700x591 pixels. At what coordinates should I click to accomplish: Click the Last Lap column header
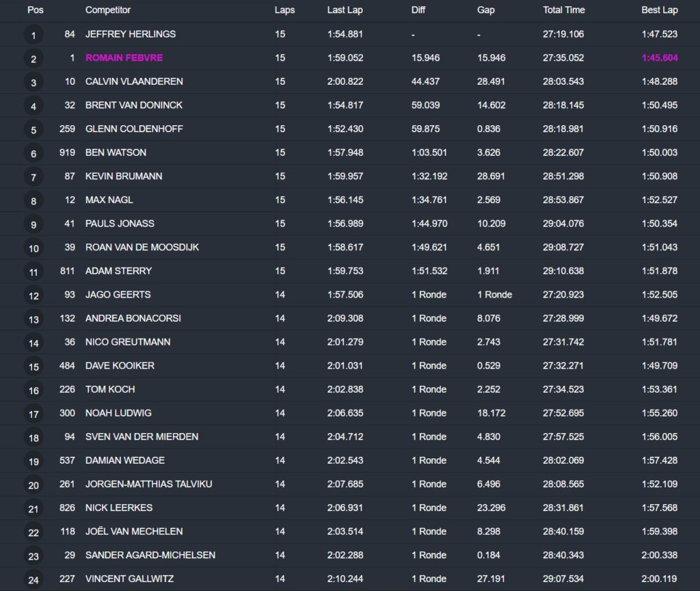pyautogui.click(x=344, y=10)
